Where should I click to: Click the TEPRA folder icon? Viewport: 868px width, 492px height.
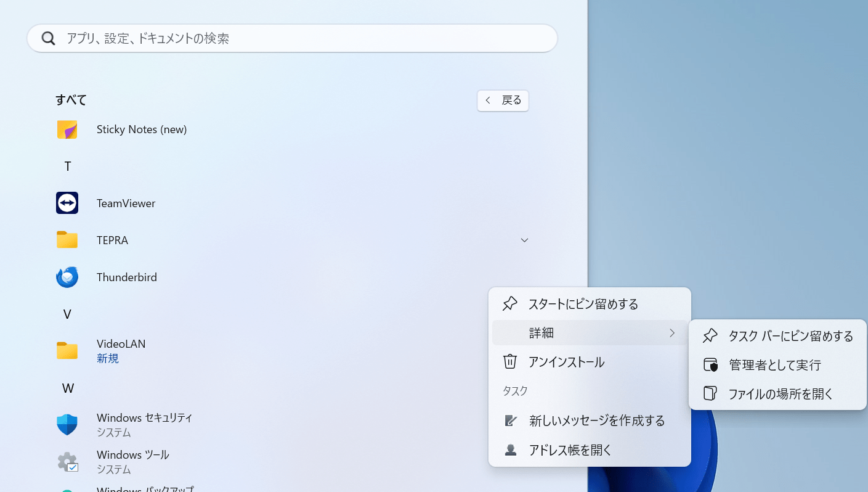click(x=67, y=240)
